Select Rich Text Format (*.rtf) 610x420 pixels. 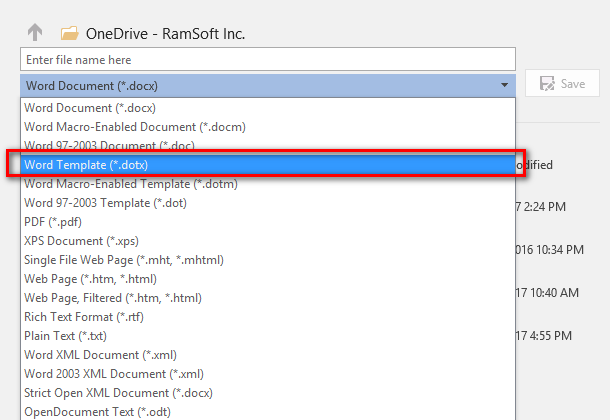pos(84,317)
